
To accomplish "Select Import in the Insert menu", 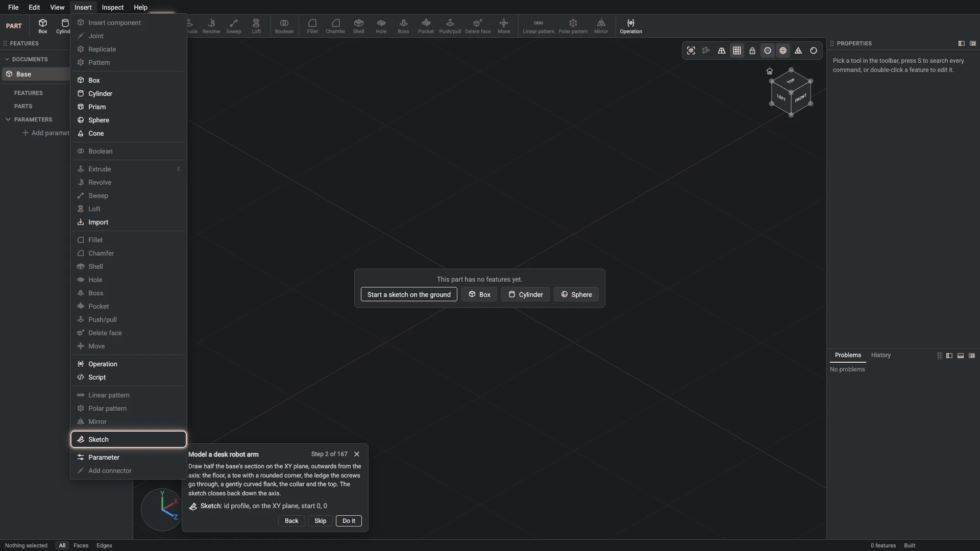I will (x=129, y=222).
